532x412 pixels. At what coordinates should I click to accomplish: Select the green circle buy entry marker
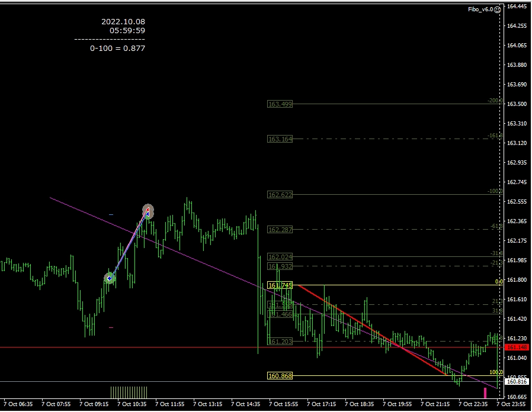point(109,278)
